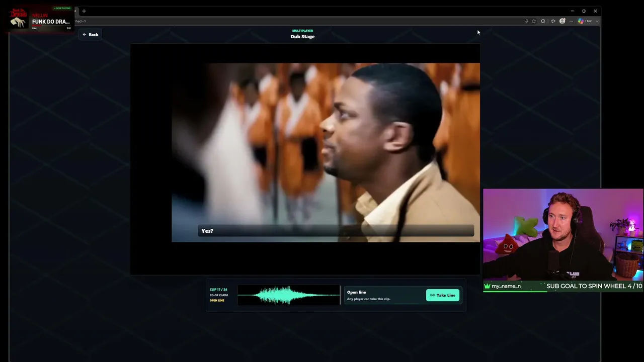
Task: Bookmark this page with the star icon
Action: (x=534, y=21)
